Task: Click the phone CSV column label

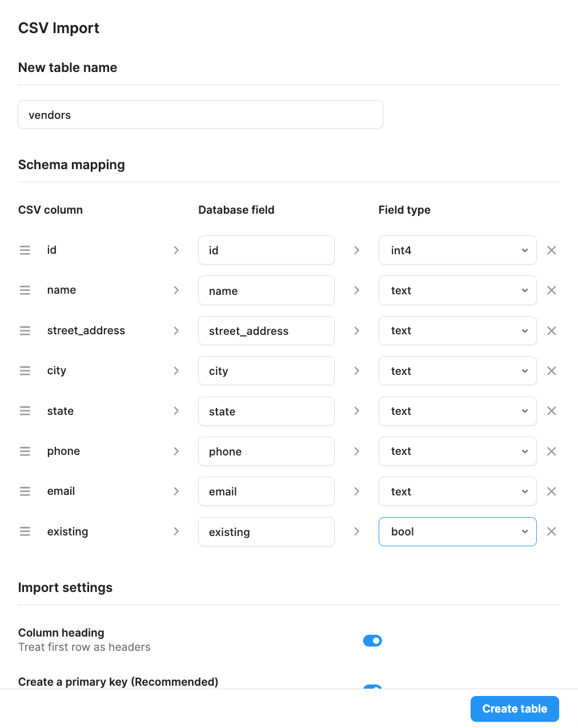Action: tap(63, 451)
